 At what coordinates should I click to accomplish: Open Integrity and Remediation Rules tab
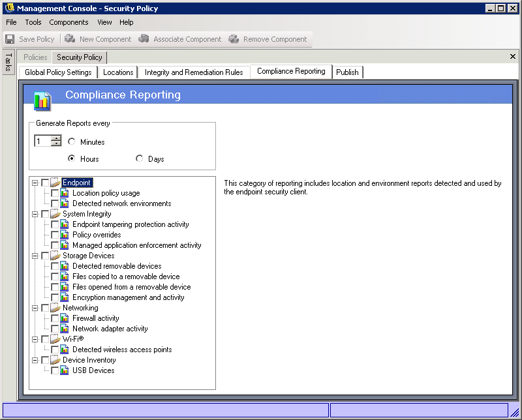click(x=194, y=72)
